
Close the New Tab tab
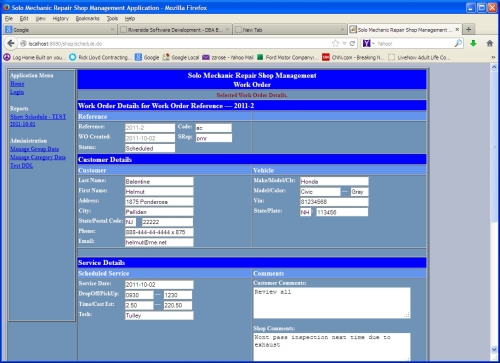tap(342, 30)
